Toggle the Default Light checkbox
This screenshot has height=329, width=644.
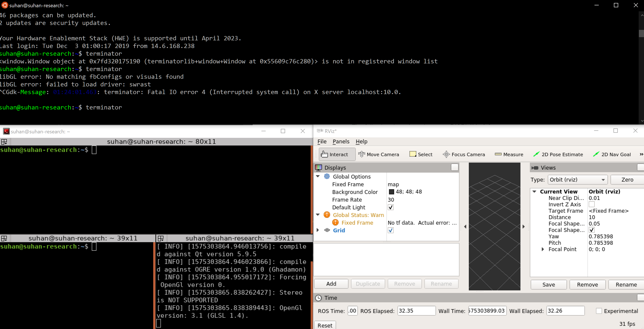pyautogui.click(x=390, y=207)
